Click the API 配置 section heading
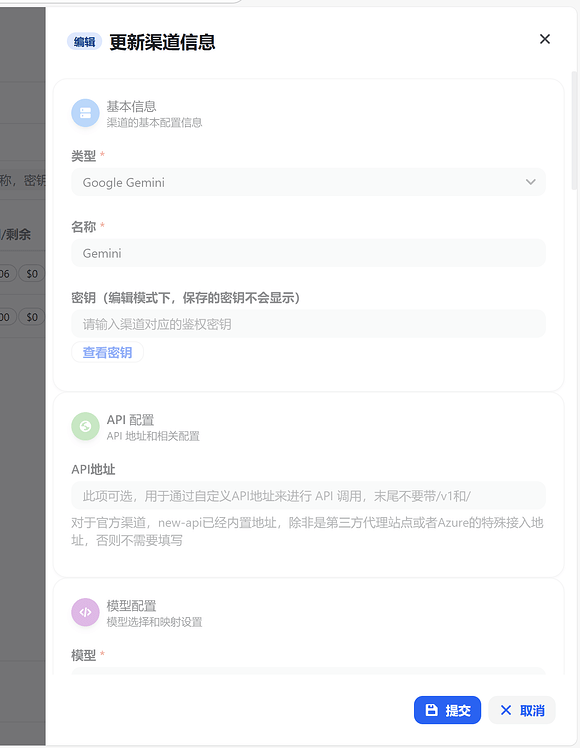Screen dimensions: 580x748 (x=130, y=420)
